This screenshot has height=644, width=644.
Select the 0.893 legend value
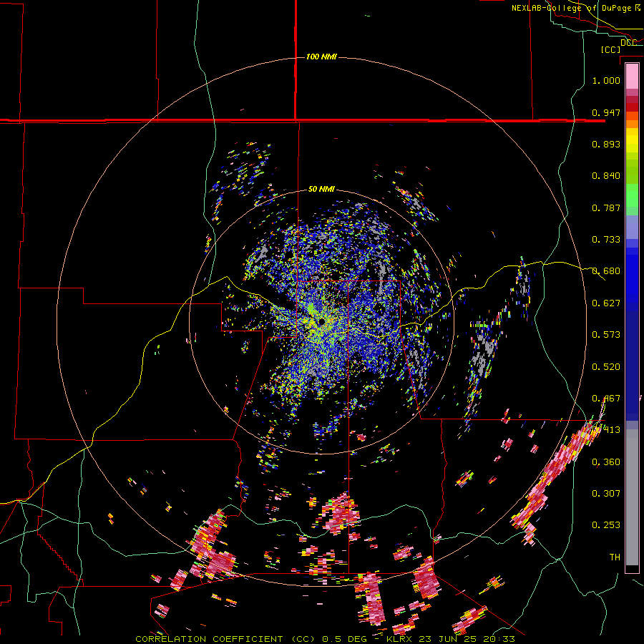click(606, 144)
